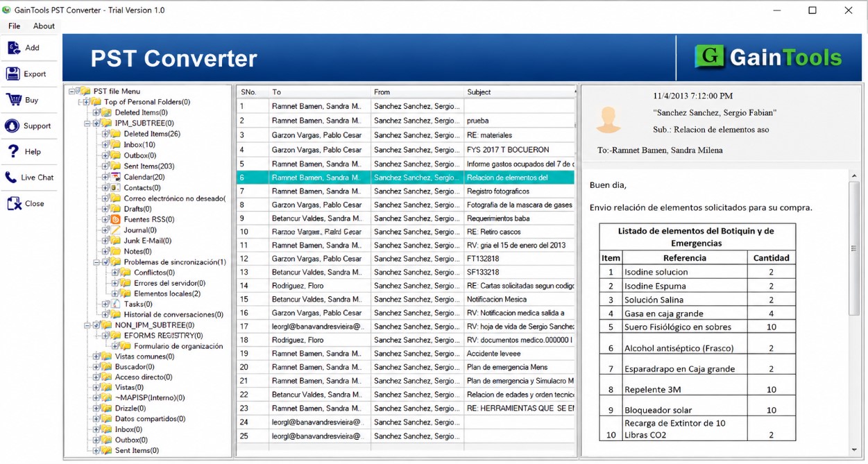Select email 'Requerimientos baba'
868x464 pixels.
(x=406, y=218)
